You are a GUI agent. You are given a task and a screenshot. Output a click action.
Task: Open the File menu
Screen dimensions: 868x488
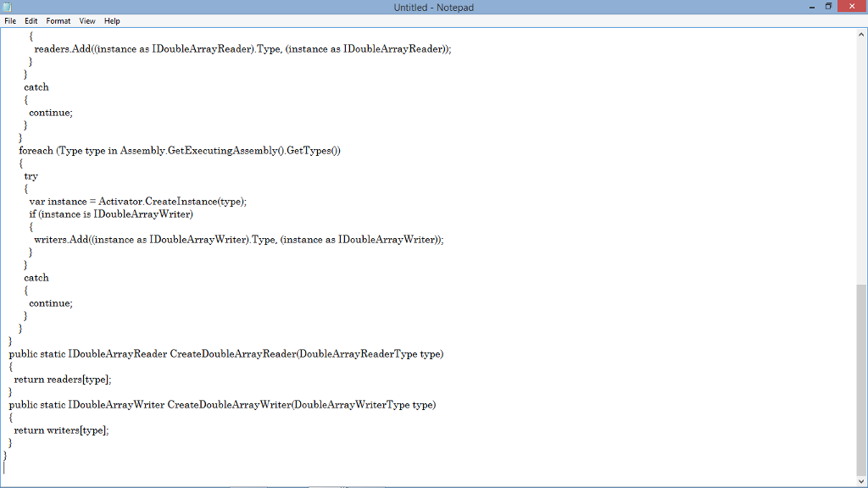pyautogui.click(x=10, y=21)
